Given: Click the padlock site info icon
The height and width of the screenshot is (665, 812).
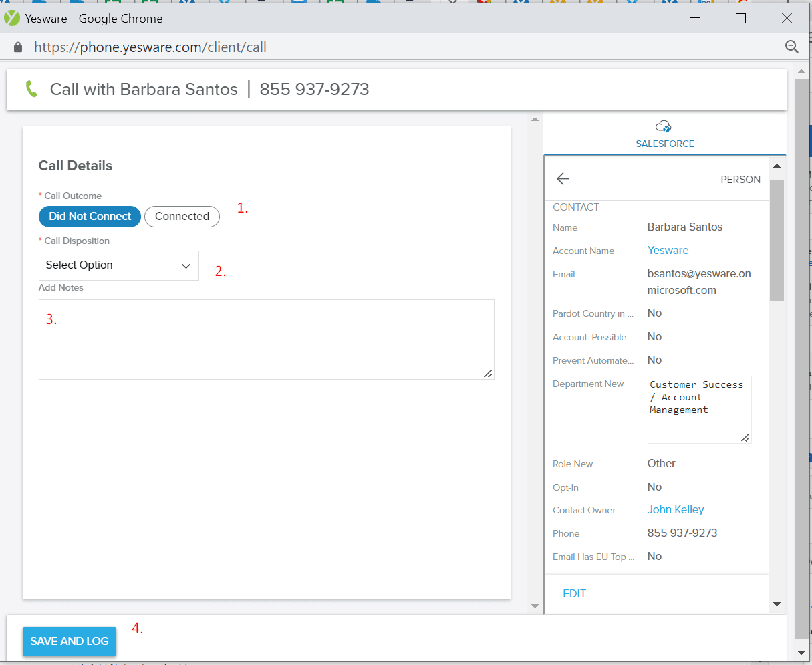Looking at the screenshot, I should [x=18, y=47].
